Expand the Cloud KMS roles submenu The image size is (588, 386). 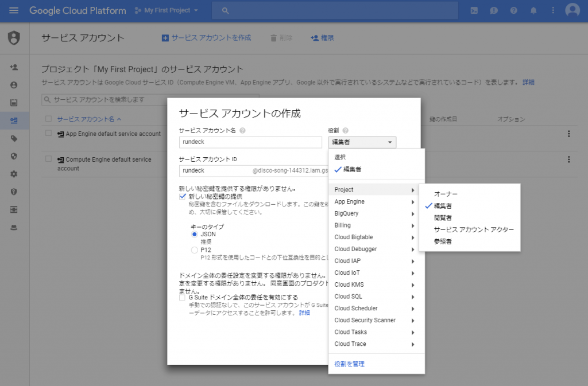[377, 284]
